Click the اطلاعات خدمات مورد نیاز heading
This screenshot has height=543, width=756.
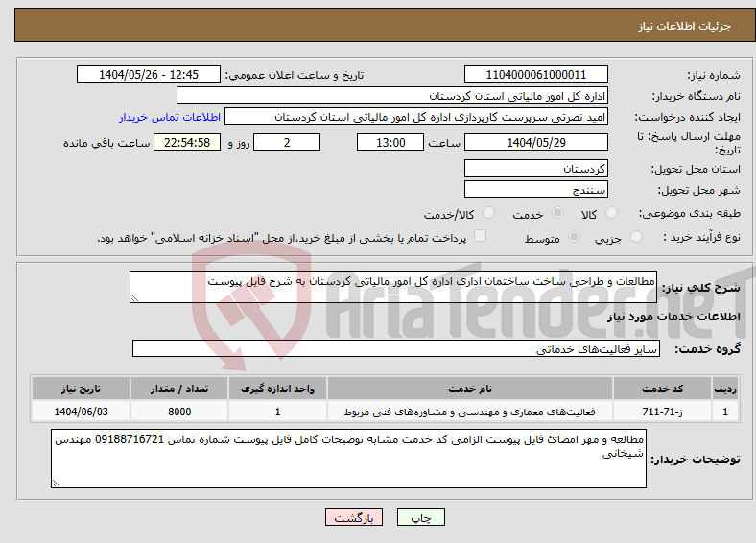[x=673, y=317]
